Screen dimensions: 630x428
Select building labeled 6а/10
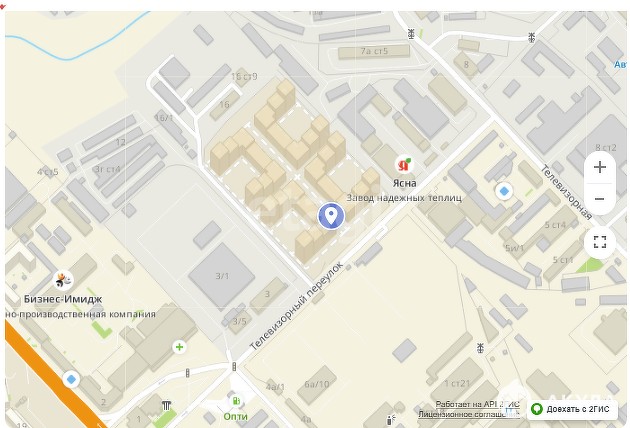pos(317,384)
